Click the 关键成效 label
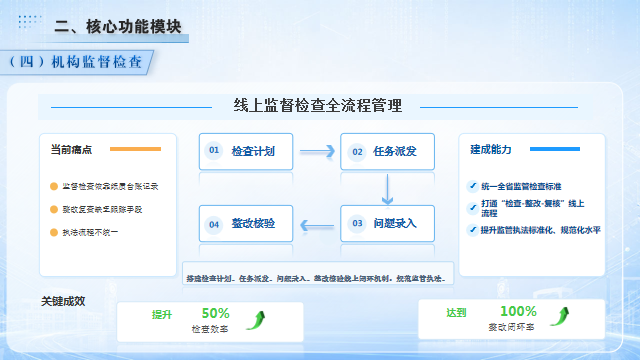The height and width of the screenshot is (360, 640). coord(63,301)
